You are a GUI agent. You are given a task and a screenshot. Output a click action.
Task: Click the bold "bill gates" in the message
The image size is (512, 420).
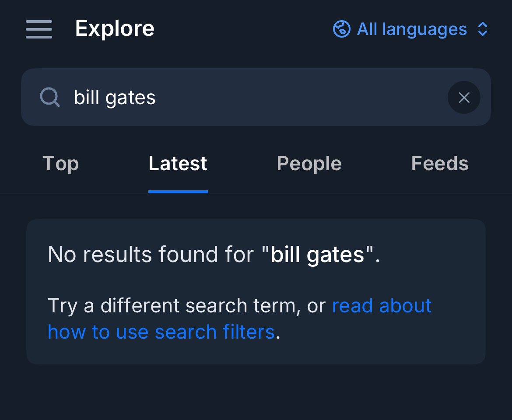318,254
